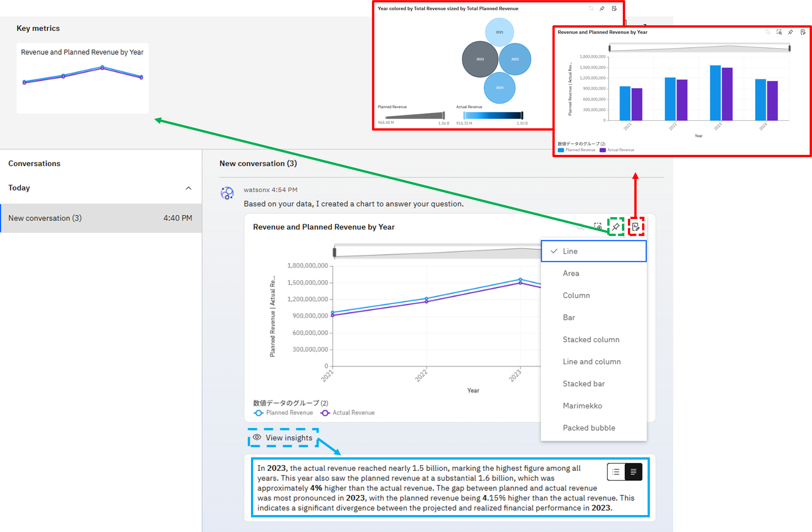Click the watsonx assistant avatar icon

(227, 193)
